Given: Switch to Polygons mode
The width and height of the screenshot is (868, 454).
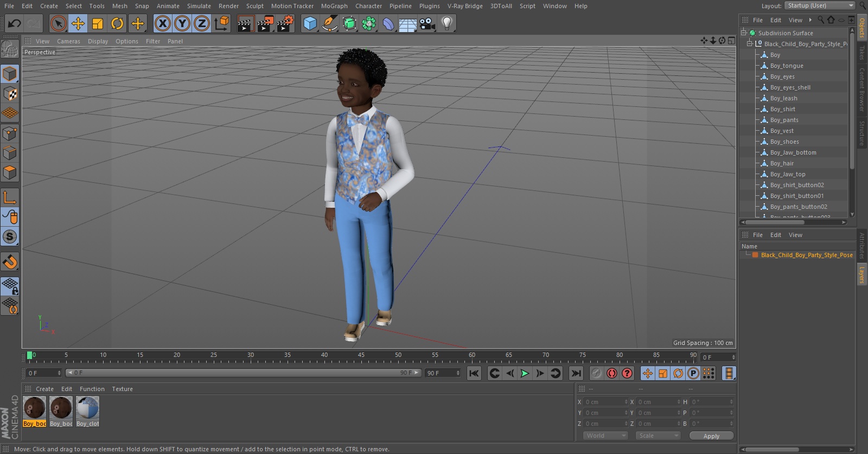Looking at the screenshot, I should (10, 173).
